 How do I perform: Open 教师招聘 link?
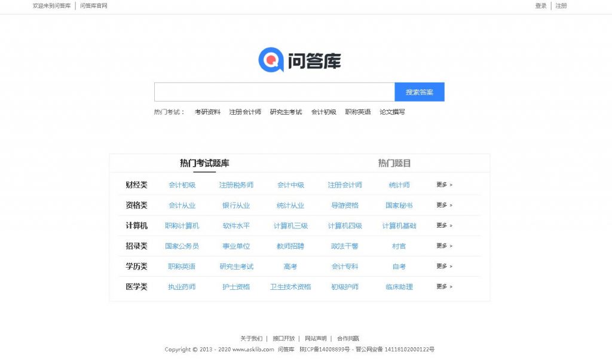[x=290, y=246]
